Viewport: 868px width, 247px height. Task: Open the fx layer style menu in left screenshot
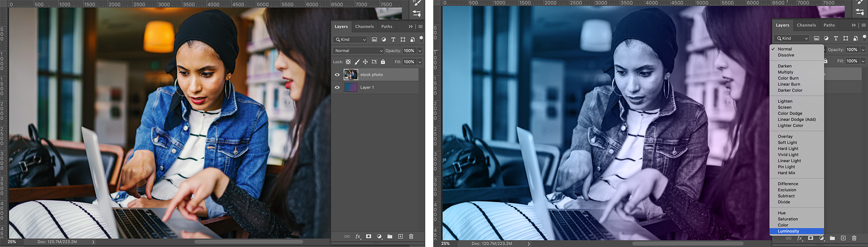[x=358, y=237]
